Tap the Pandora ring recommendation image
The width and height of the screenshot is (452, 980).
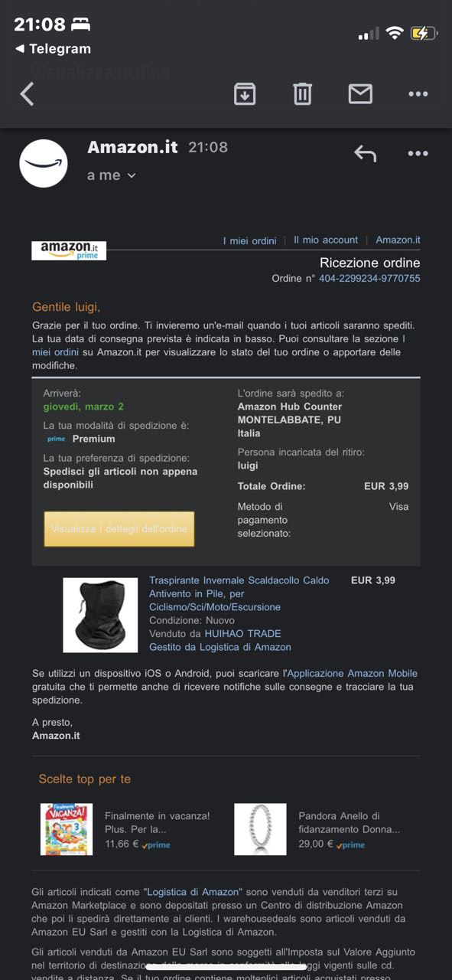pyautogui.click(x=260, y=829)
